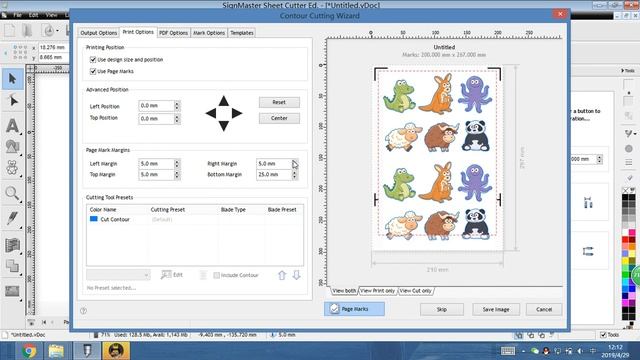
Task: Toggle the Page Marks button
Action: pos(354,309)
